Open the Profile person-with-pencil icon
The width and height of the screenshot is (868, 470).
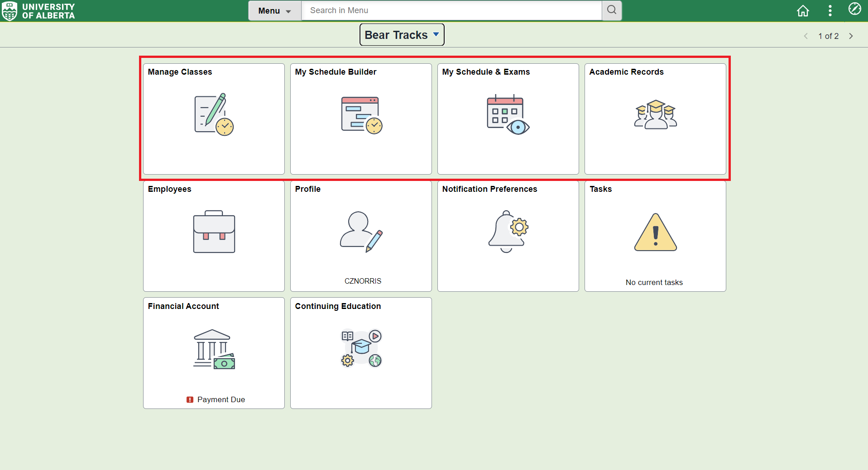pos(361,232)
